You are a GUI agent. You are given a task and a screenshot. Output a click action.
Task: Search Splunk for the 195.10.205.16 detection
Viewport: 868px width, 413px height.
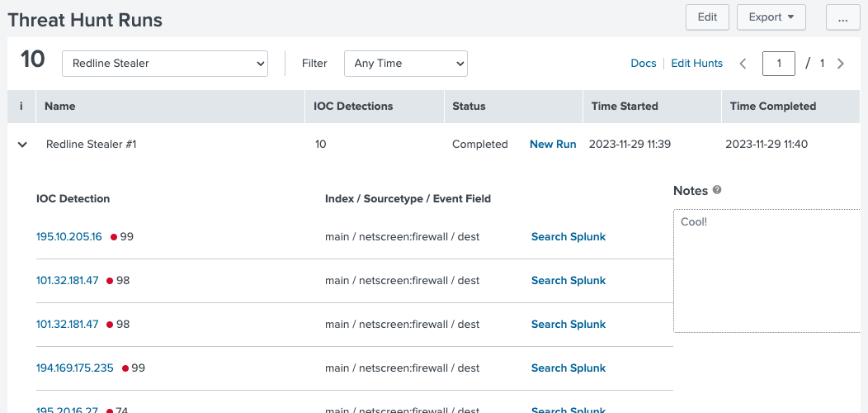point(568,237)
